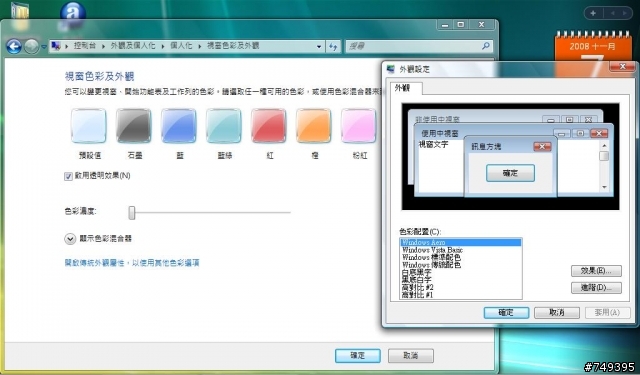Select Windows 標準配色 scheme
640x375 pixels.
460,257
